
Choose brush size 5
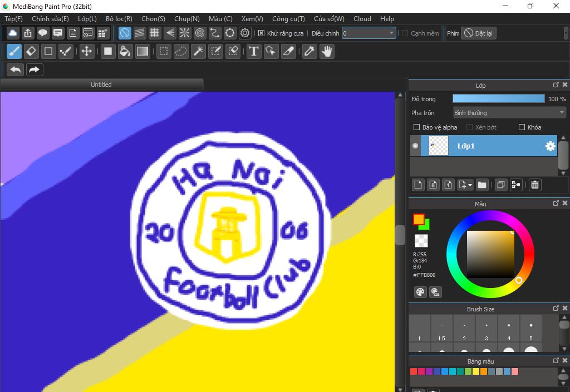pyautogui.click(x=531, y=329)
